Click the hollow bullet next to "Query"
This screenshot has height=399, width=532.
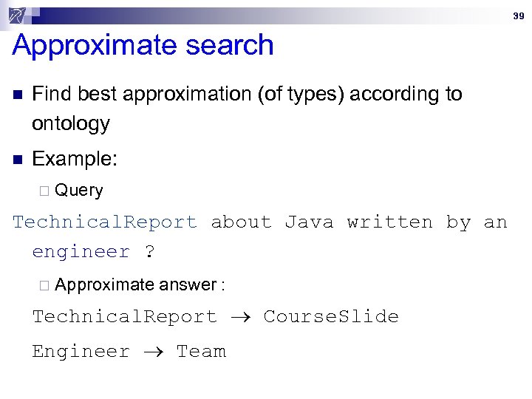44,191
